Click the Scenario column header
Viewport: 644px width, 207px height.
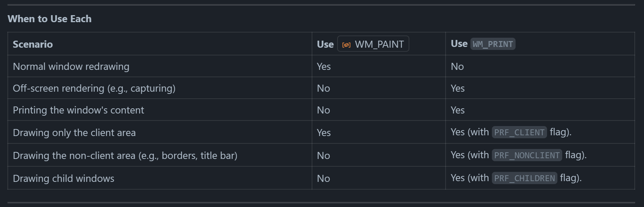tap(33, 44)
